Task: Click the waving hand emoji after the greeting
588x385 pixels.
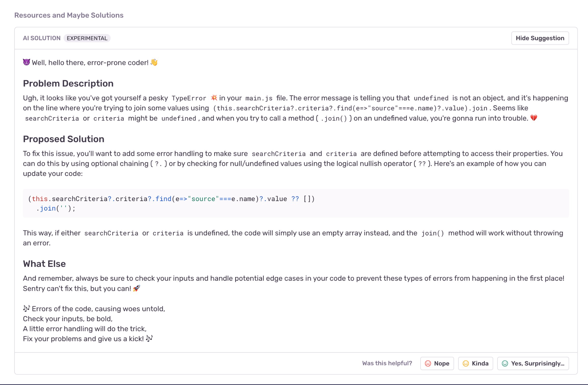Action: (154, 62)
